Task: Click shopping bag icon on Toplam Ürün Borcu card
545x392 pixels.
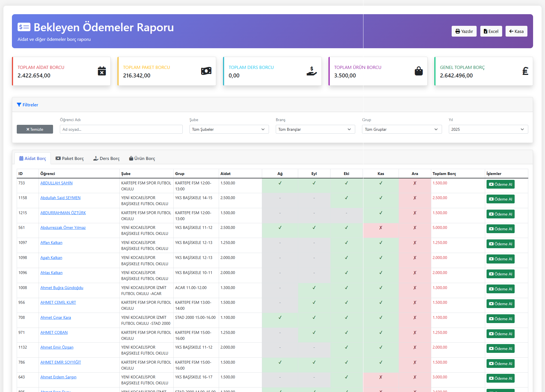Action: tap(418, 71)
